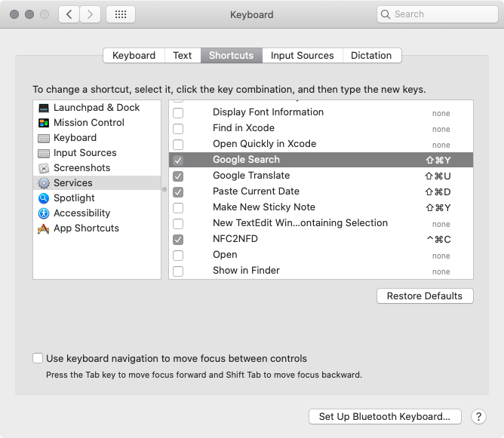Click the Screenshots category icon

pos(43,168)
